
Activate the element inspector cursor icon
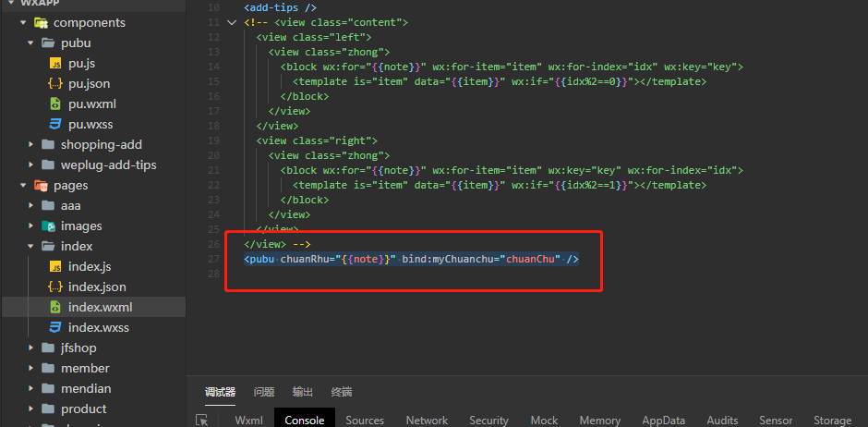(x=202, y=421)
